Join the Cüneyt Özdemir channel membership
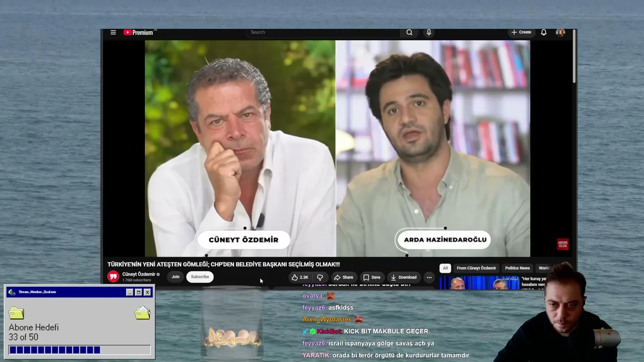Screen dimensions: 644x362 [x=175, y=277]
